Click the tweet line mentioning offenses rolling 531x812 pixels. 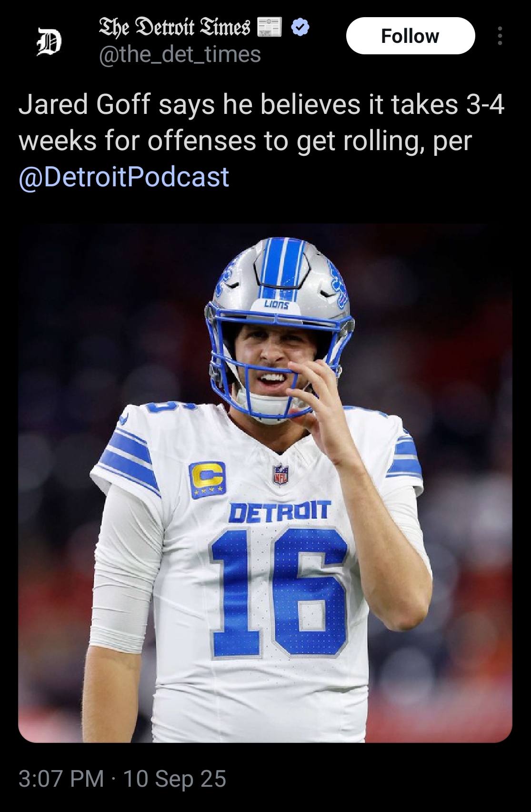[245, 141]
